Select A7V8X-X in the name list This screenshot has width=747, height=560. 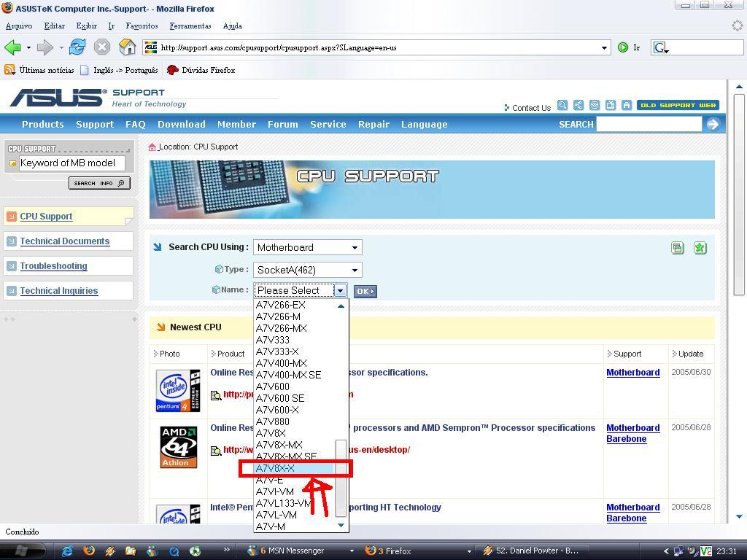295,468
